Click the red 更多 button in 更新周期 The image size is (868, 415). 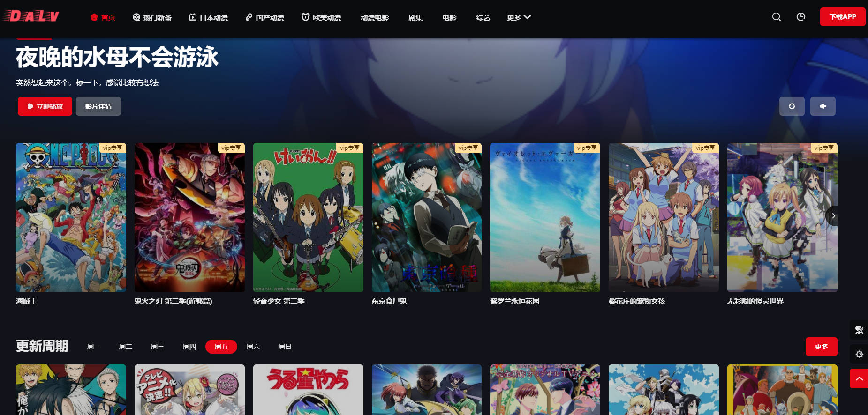pos(821,347)
